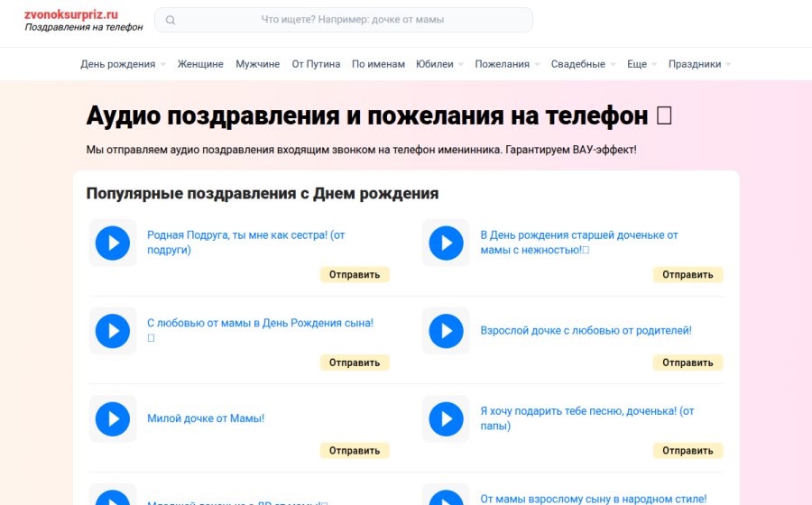Play 'От мамы взрослому сыну в народном стиле'
This screenshot has width=812, height=505.
click(446, 498)
